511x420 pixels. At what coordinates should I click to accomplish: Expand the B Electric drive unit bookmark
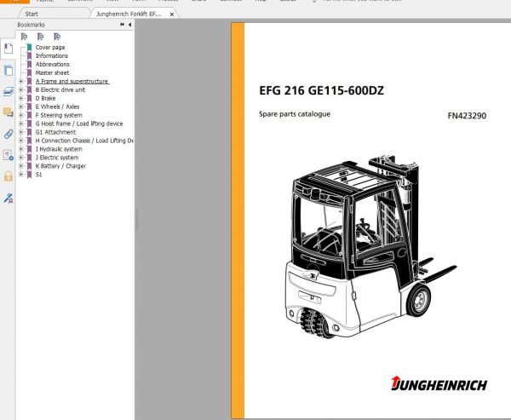pos(21,89)
